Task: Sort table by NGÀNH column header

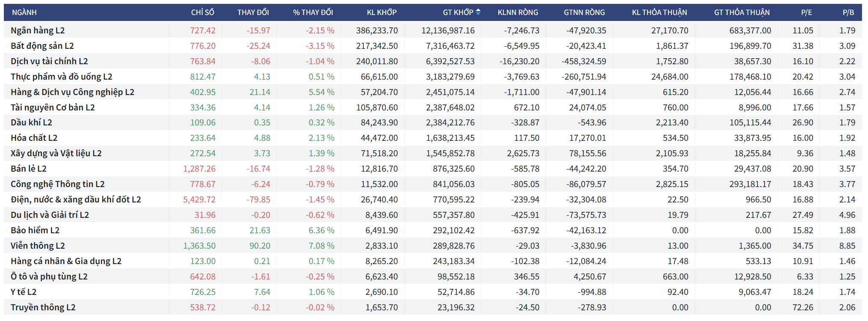Action: point(24,12)
